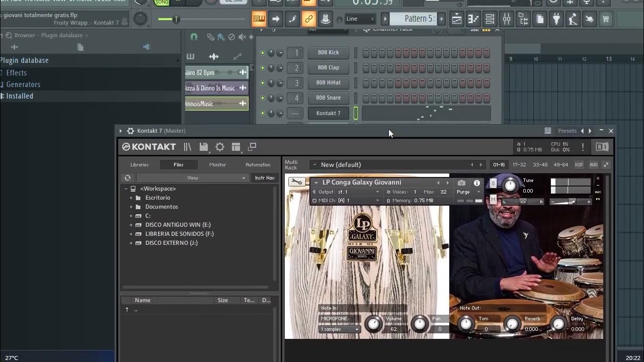This screenshot has height=362, width=644.
Task: Open the 1 samples microphone dropdown
Action: 340,329
